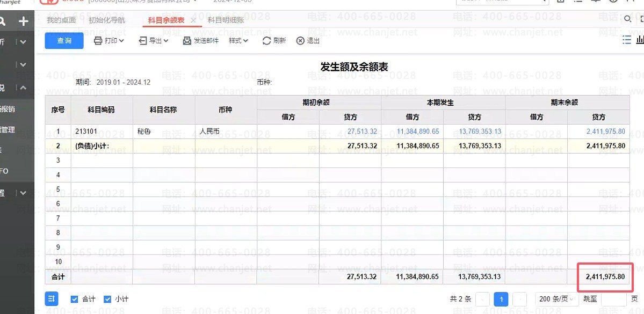Click the export icon
The width and height of the screenshot is (644, 314).
coord(142,41)
